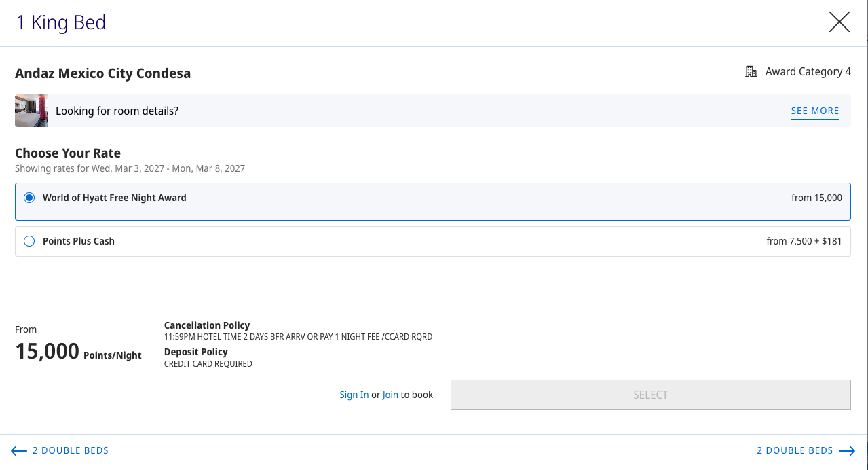Click 'from 15,000' rate price
The height and width of the screenshot is (470, 868).
(x=816, y=198)
